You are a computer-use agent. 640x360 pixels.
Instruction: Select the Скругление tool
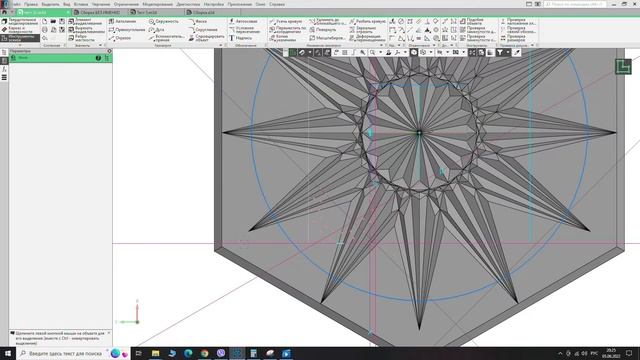(203, 30)
